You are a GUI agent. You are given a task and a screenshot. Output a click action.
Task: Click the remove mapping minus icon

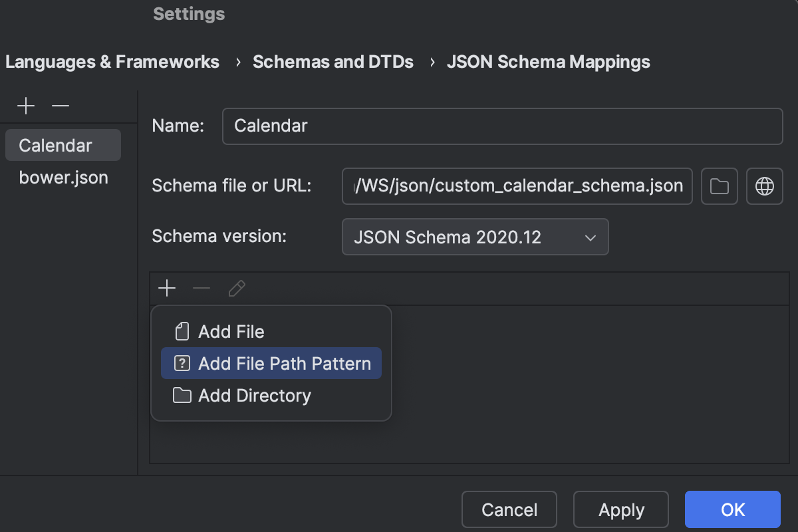click(201, 288)
